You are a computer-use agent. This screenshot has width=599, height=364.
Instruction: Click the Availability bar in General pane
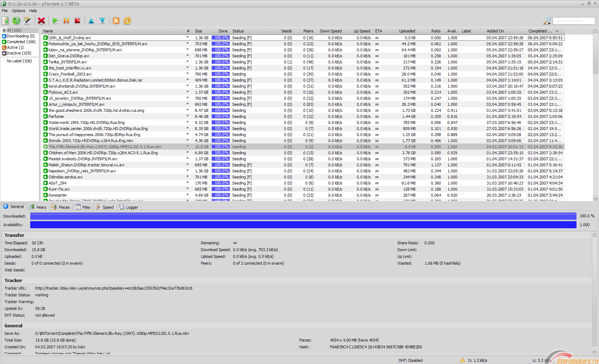coord(303,225)
